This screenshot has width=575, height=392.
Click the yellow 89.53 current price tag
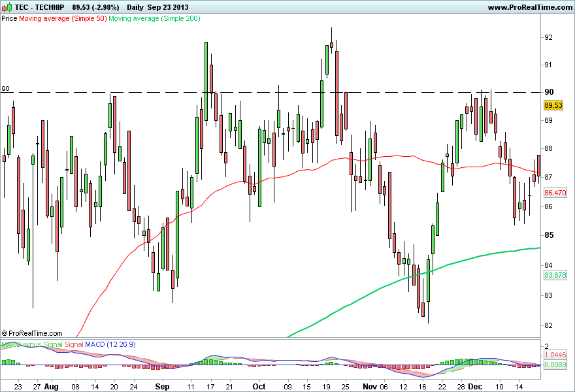[553, 105]
